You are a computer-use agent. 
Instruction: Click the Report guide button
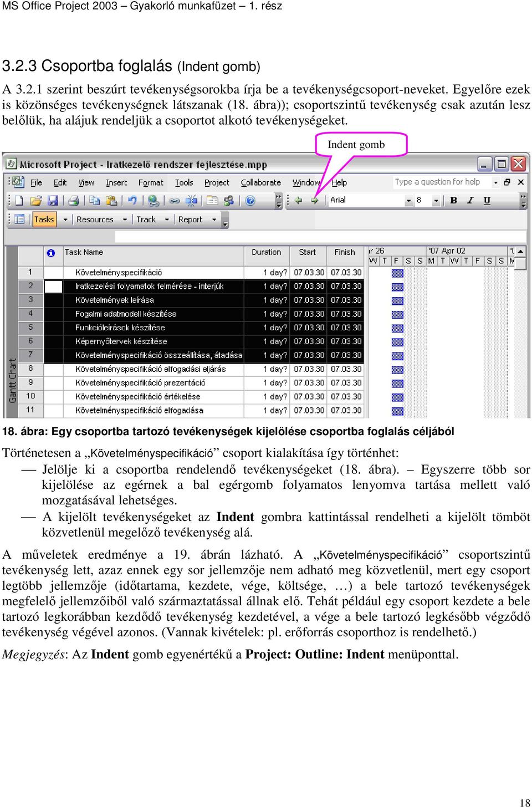pyautogui.click(x=190, y=219)
